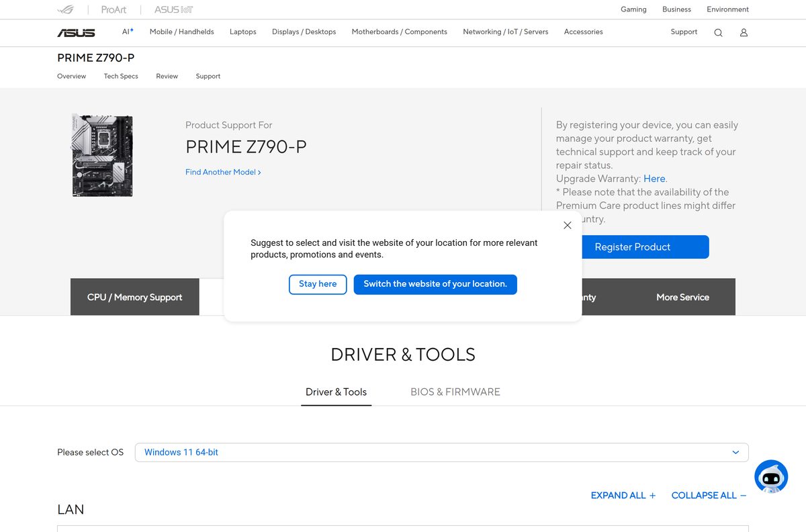The image size is (806, 532).
Task: Go to the product Overview tab
Action: pos(71,76)
